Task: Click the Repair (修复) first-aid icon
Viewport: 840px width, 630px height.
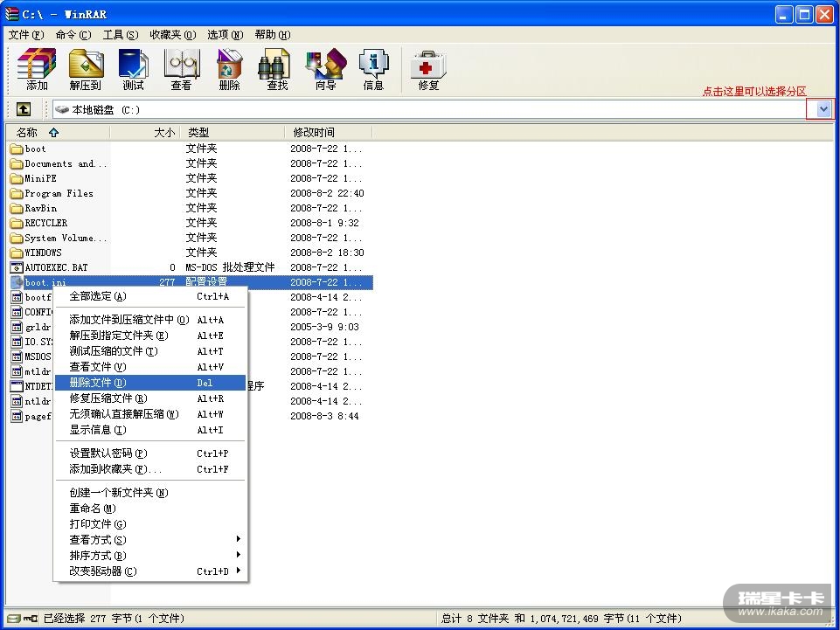Action: [x=428, y=69]
